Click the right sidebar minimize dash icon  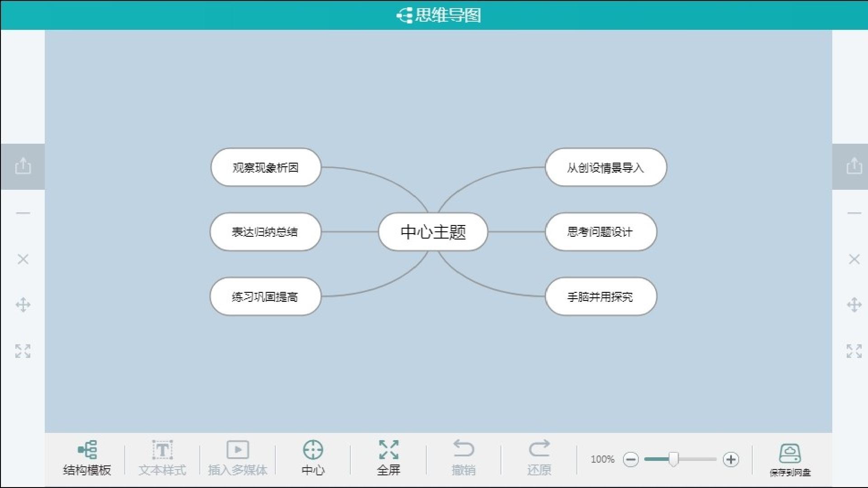(854, 213)
